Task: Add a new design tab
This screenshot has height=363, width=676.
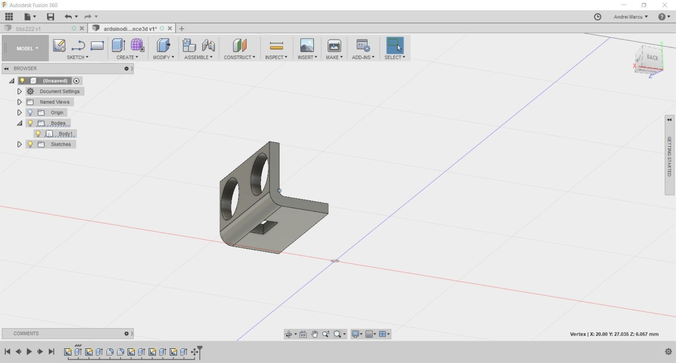Action: (182, 28)
